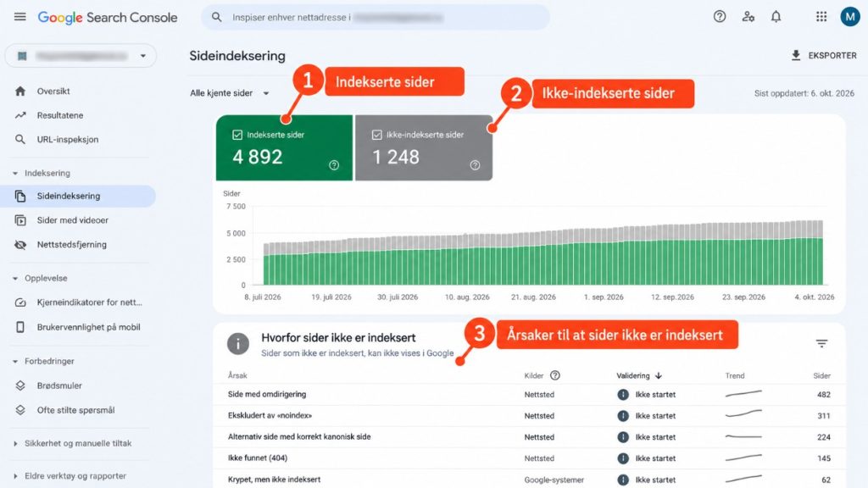Open the help question mark icon in the top bar
This screenshot has width=868, height=488.
click(x=720, y=17)
